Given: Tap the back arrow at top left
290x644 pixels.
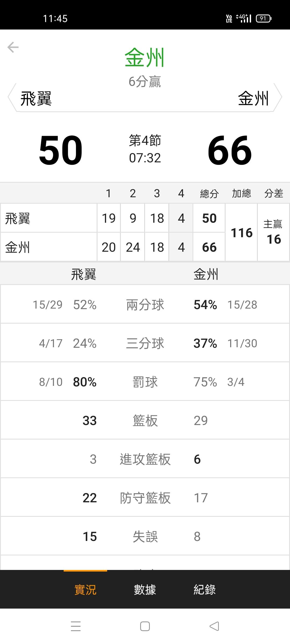Looking at the screenshot, I should pos(13,47).
